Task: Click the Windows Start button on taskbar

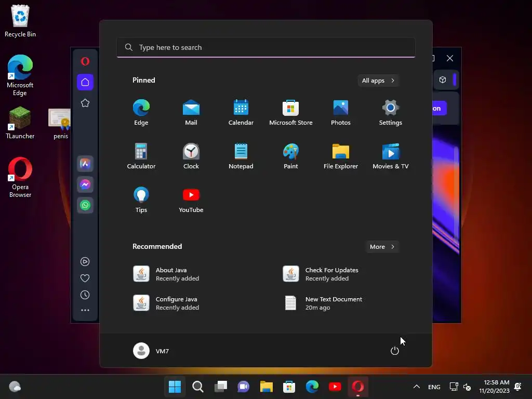Action: pyautogui.click(x=175, y=387)
